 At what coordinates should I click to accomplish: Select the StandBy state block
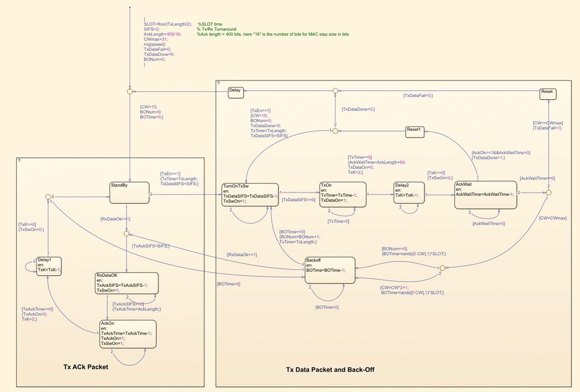(128, 192)
